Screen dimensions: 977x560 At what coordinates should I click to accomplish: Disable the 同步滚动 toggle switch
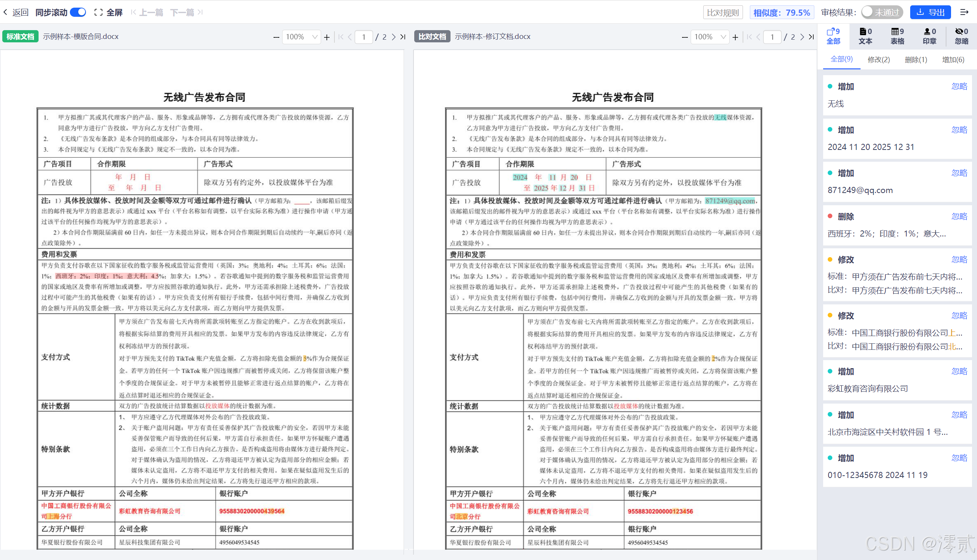pos(78,12)
